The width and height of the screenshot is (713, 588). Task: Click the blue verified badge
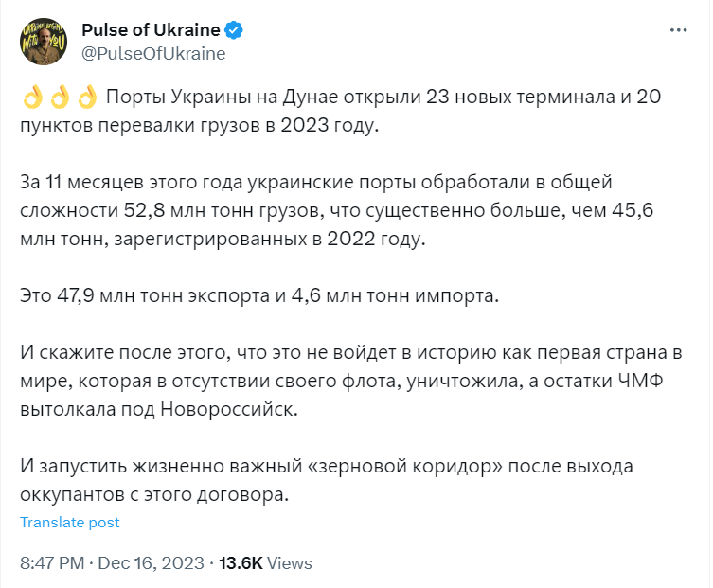click(234, 30)
